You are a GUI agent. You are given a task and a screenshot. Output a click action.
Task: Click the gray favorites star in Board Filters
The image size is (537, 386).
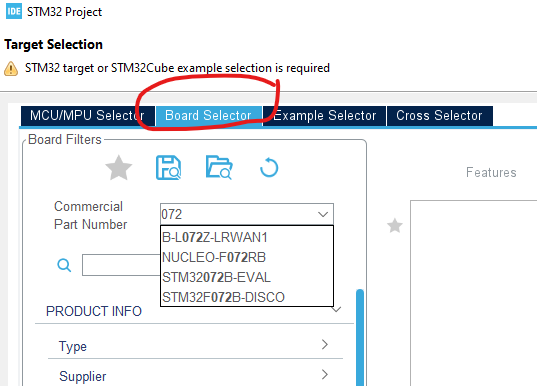pyautogui.click(x=118, y=168)
